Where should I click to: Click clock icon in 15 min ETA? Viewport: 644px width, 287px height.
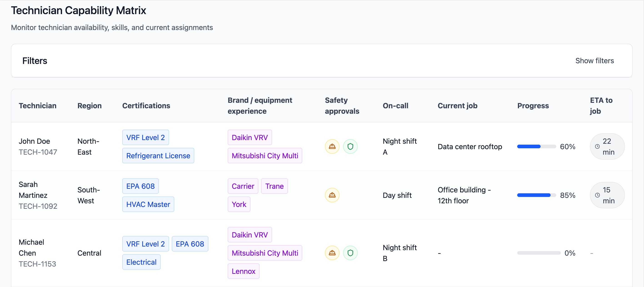[597, 195]
